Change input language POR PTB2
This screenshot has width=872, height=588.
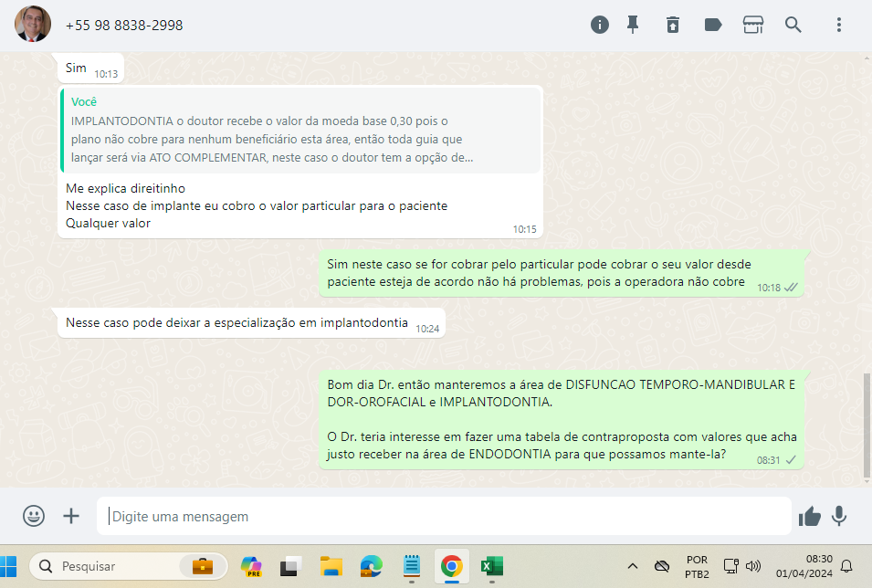click(697, 566)
